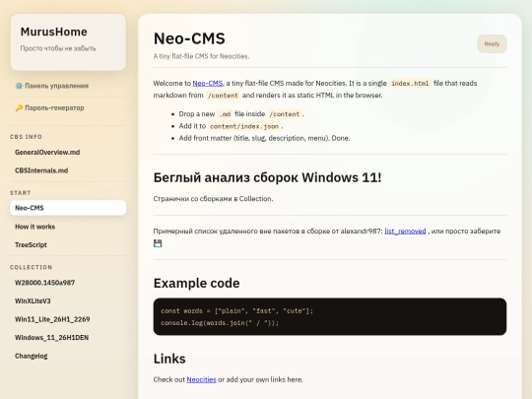
Task: Click the Add front matter bullet text
Action: 264,138
